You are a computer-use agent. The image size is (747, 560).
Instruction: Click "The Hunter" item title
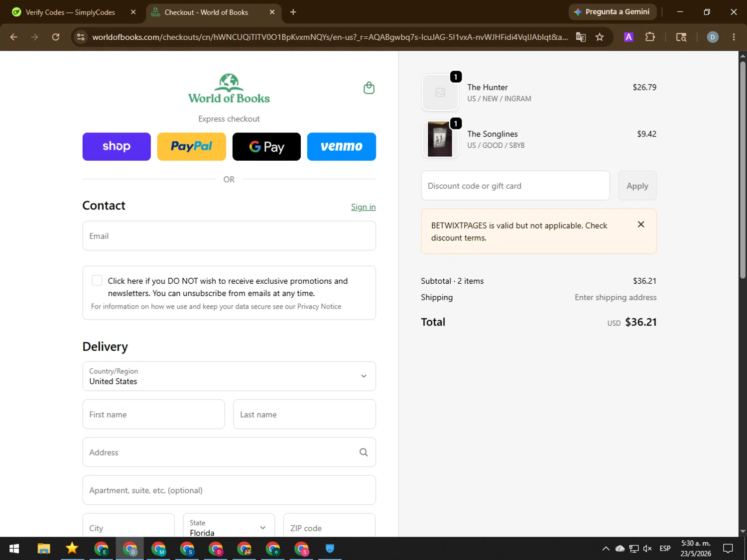488,87
